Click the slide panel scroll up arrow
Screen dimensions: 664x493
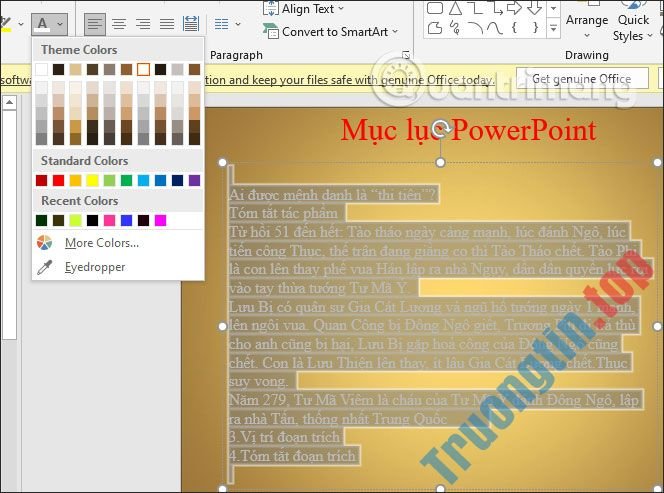(9, 102)
